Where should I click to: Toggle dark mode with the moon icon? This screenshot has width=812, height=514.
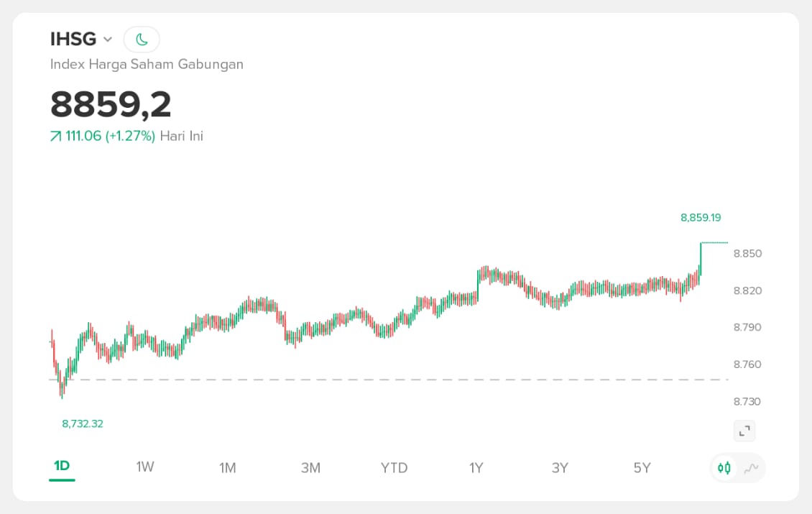click(142, 39)
